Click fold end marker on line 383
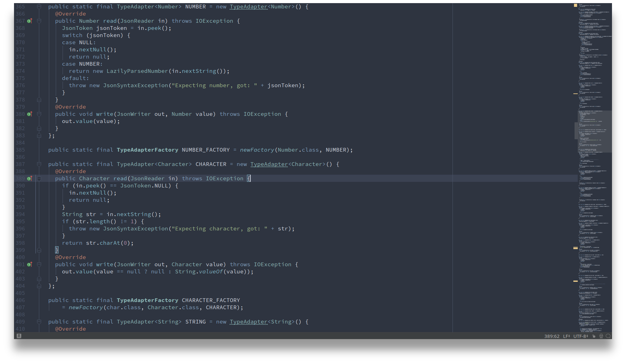 click(39, 135)
